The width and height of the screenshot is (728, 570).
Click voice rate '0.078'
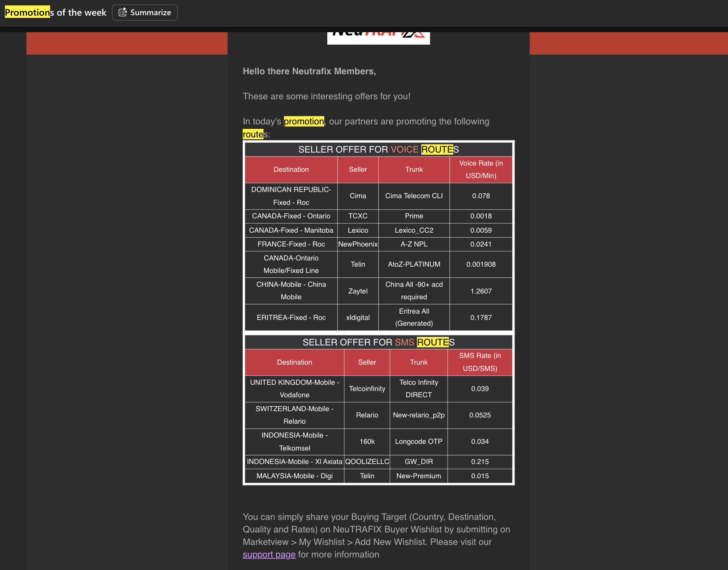coord(481,196)
